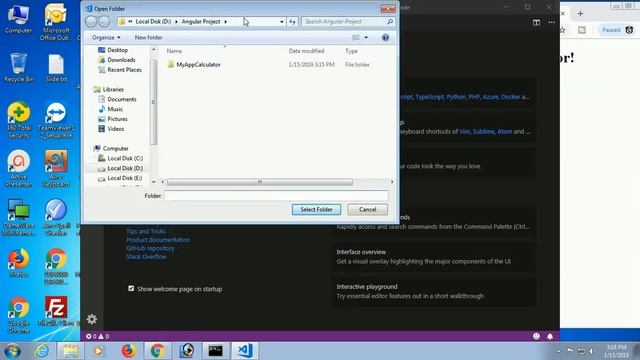Open notifications bell in VS Code status bar
Image resolution: width=640 pixels, height=360 pixels.
[550, 336]
